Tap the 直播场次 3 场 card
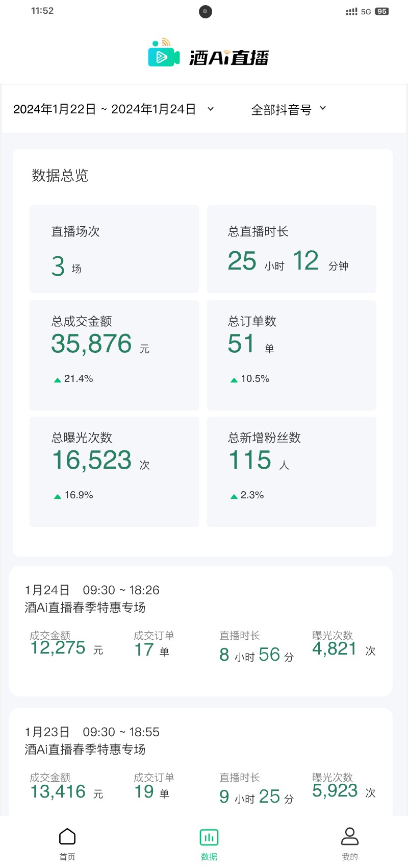 (x=114, y=249)
